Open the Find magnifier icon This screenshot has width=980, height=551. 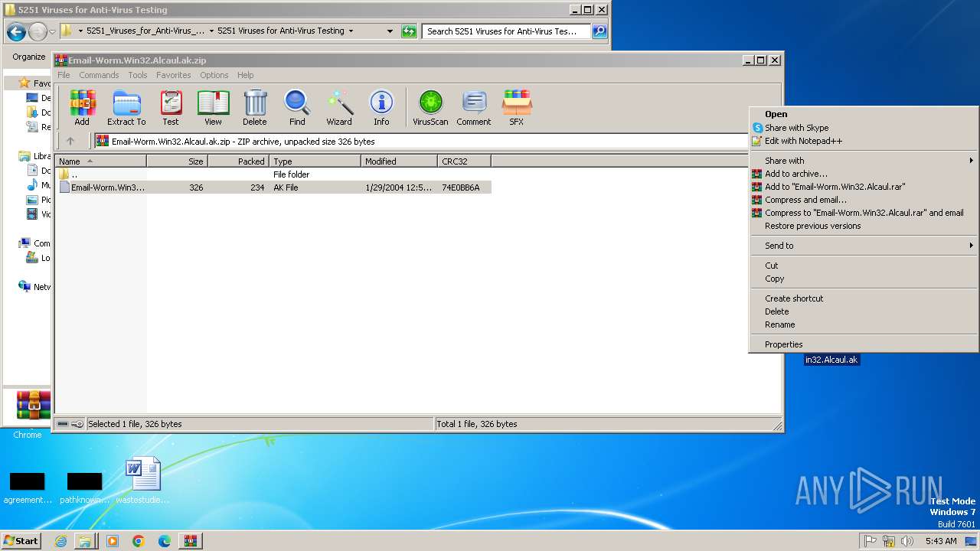[x=297, y=107]
